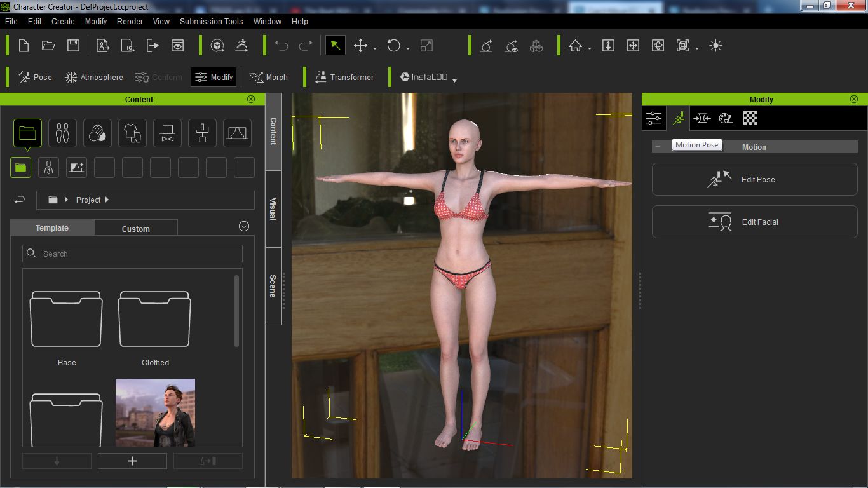
Task: Click the vertical zoom camera icon
Action: point(608,46)
